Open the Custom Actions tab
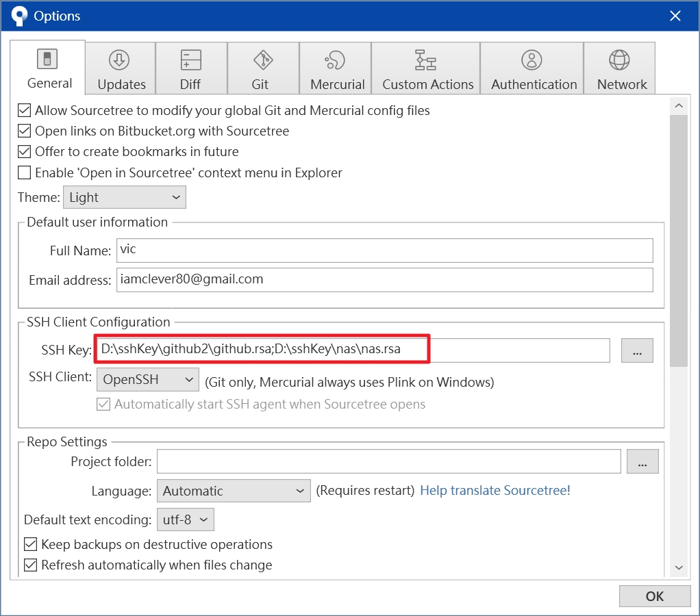700x616 pixels. click(x=426, y=68)
